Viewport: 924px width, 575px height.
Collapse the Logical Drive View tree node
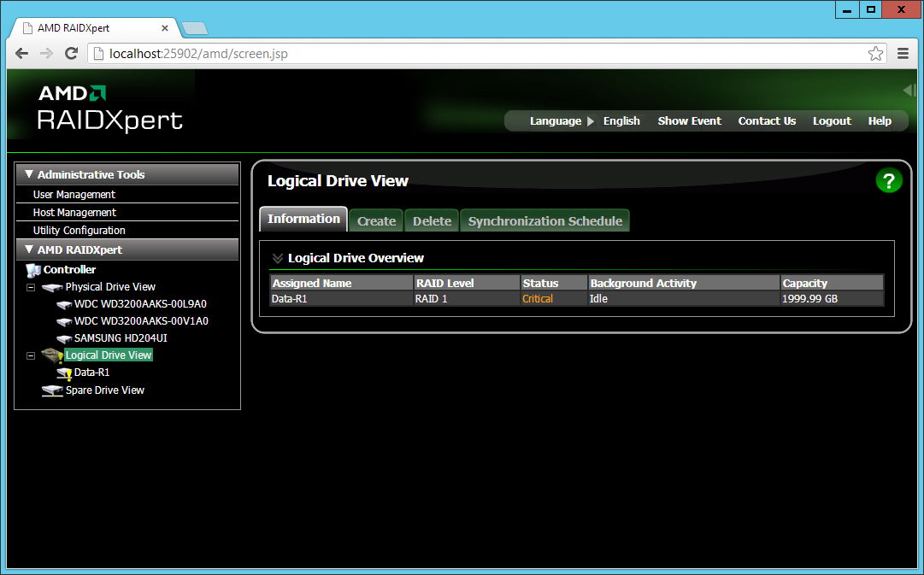pos(31,355)
